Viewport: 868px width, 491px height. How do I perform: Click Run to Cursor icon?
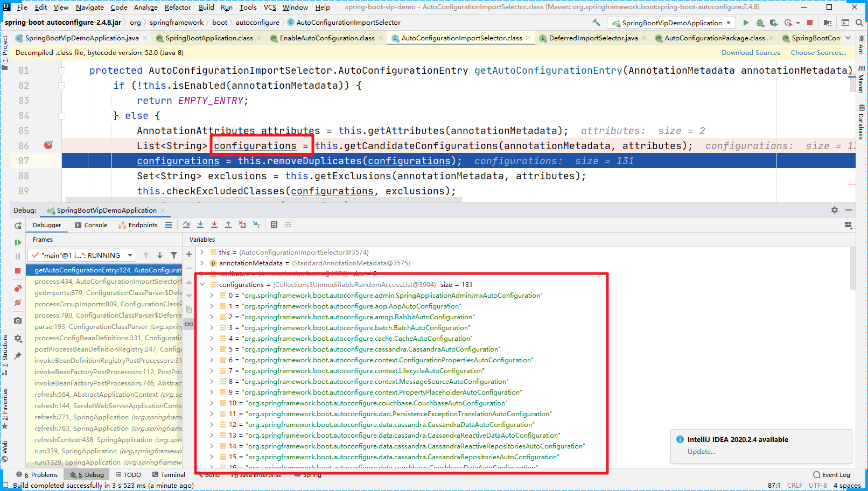pyautogui.click(x=257, y=225)
